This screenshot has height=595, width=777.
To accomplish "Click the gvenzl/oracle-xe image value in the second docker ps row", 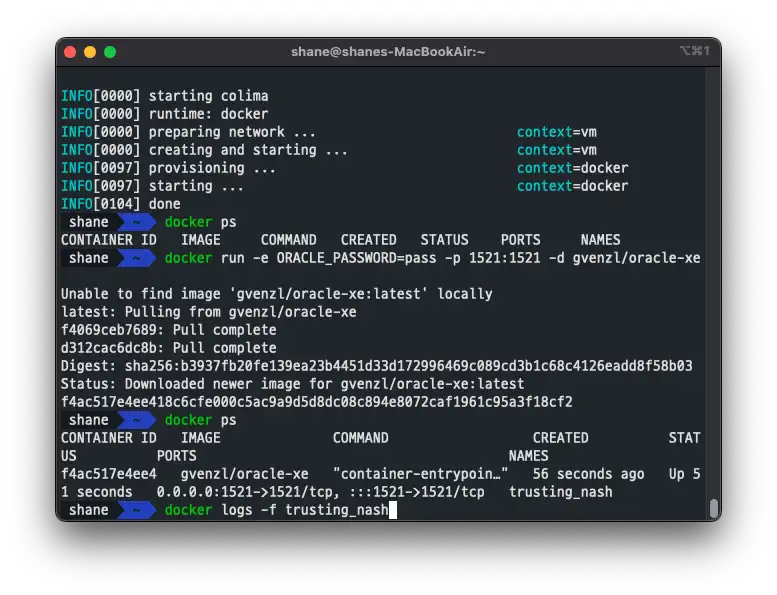I will [244, 474].
